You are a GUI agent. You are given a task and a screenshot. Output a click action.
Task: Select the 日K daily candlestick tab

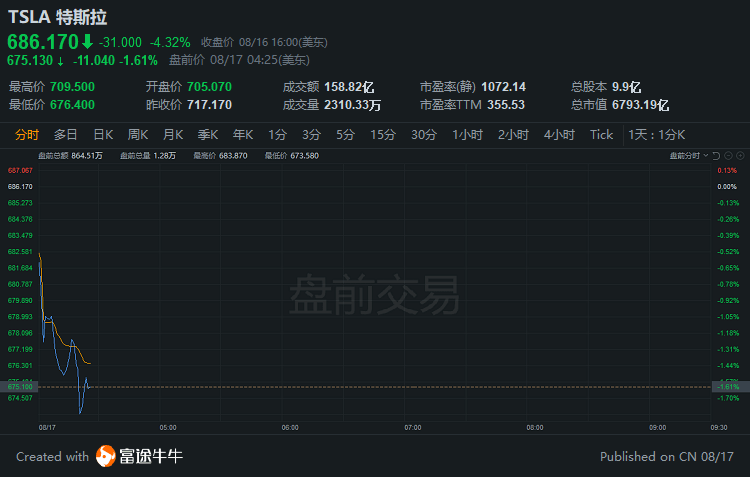(x=103, y=135)
